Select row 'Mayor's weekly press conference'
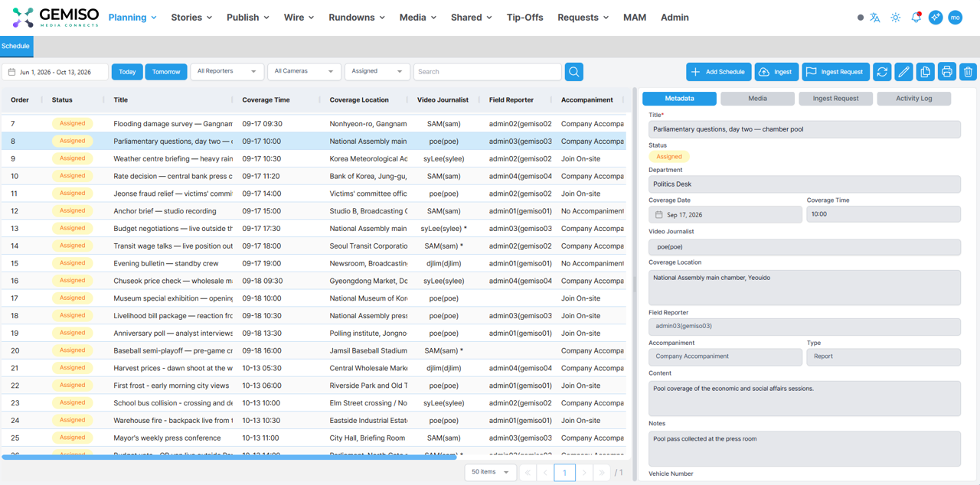 point(313,438)
